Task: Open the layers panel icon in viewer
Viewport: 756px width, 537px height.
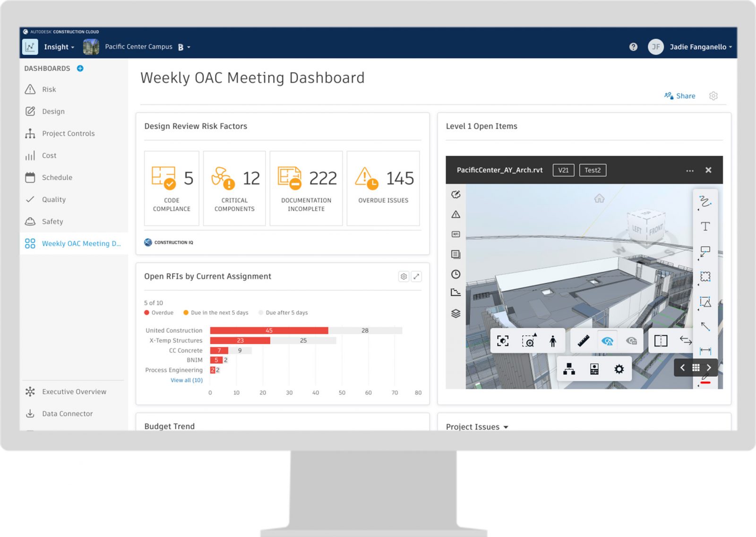Action: (x=455, y=313)
